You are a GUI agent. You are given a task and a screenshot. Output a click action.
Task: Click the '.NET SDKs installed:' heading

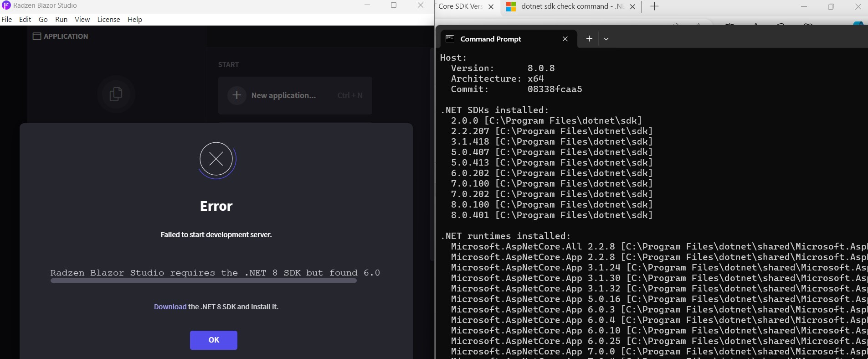pos(494,110)
